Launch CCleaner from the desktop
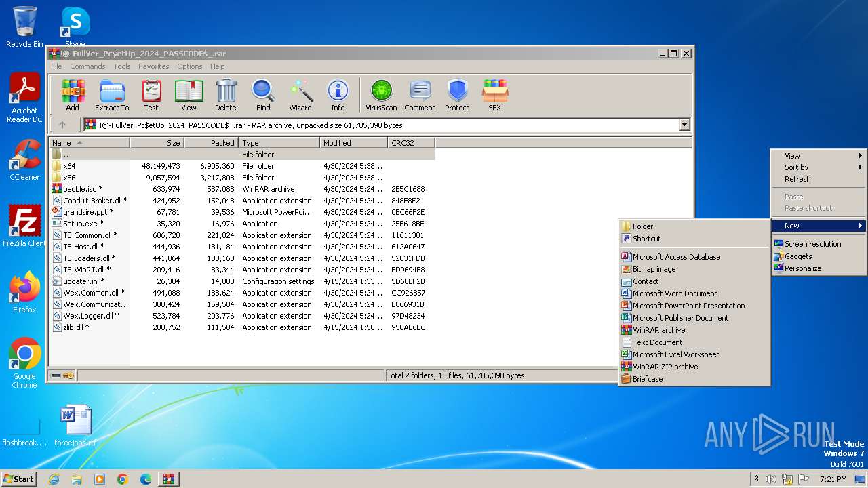Image resolution: width=868 pixels, height=488 pixels. coord(24,160)
